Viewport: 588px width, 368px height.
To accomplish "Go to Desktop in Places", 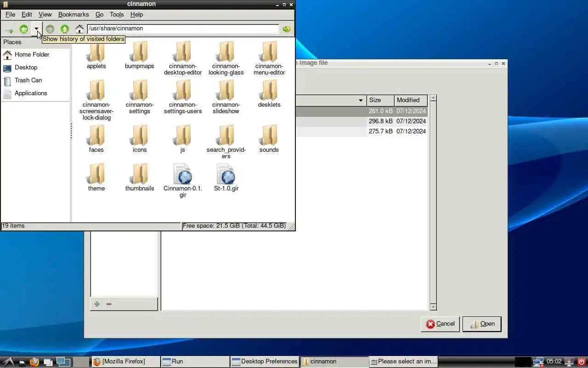I will (35, 68).
